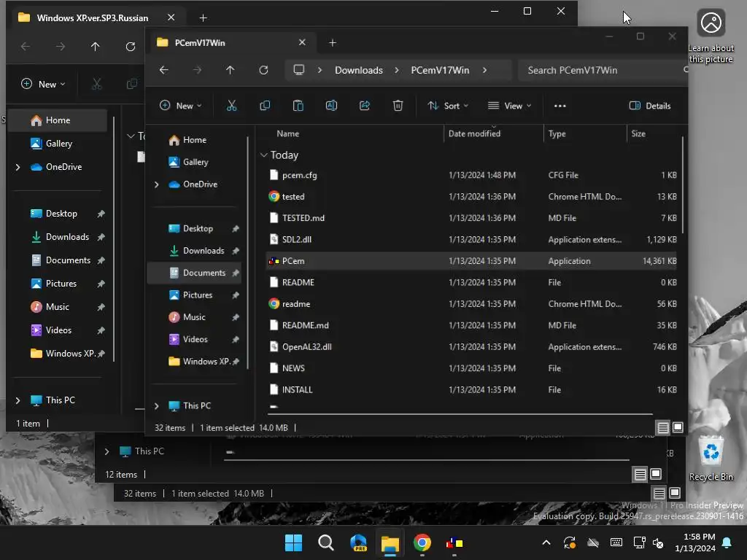Click Delete trash icon in PCemV17Win toolbar
The image size is (747, 560).
pyautogui.click(x=398, y=106)
